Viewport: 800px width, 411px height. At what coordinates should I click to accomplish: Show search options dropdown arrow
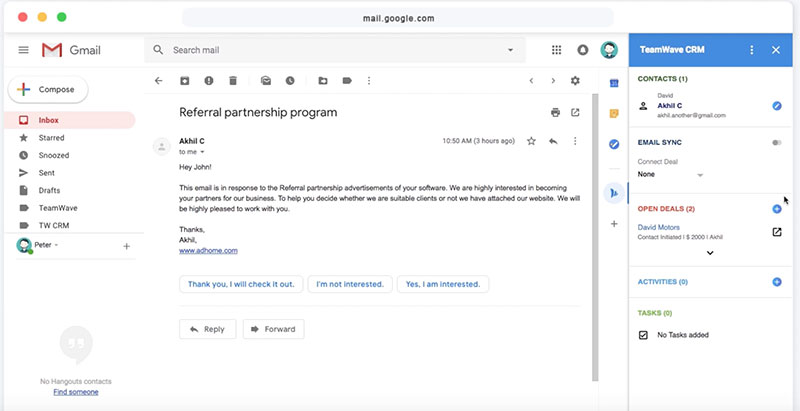pyautogui.click(x=510, y=50)
